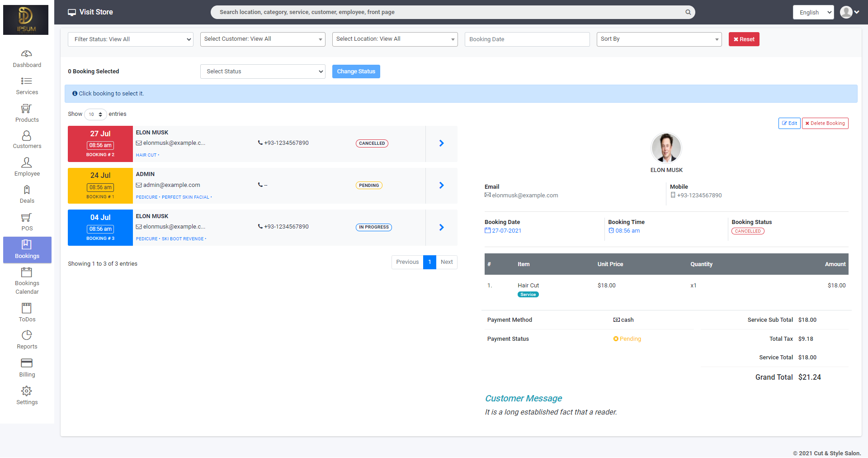
Task: Switch interface language using English selector
Action: [x=813, y=12]
